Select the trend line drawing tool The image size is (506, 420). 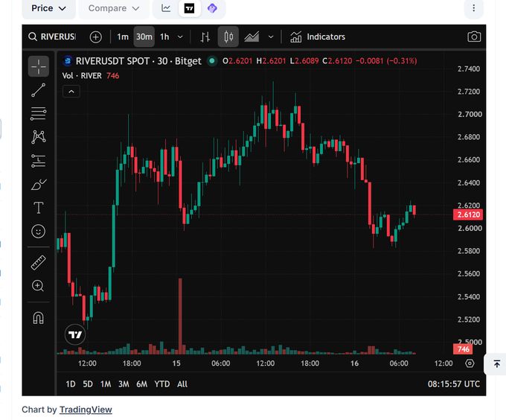coord(39,90)
